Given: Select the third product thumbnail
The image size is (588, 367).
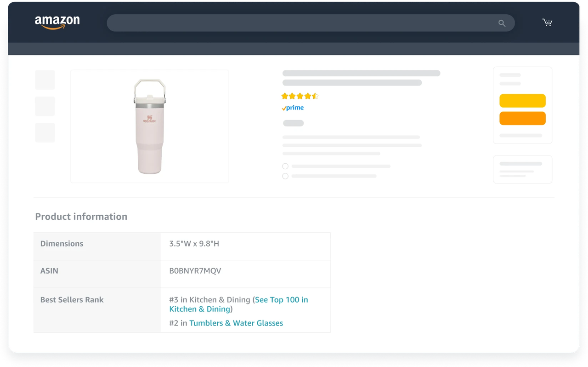Looking at the screenshot, I should [x=45, y=132].
